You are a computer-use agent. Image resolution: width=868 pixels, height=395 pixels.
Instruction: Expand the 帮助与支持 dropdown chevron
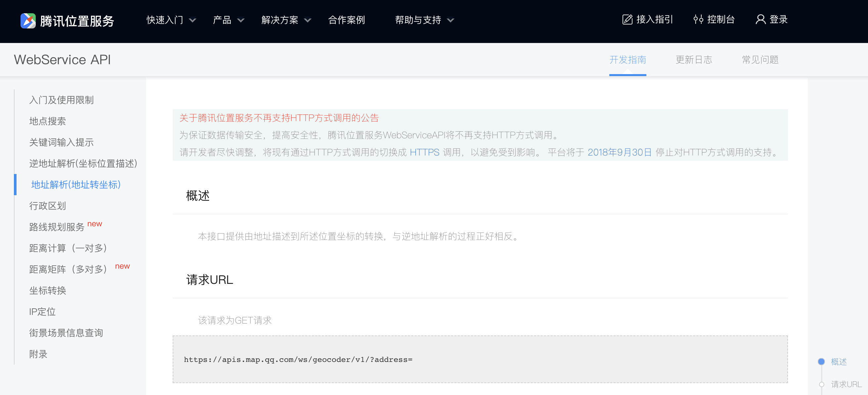coord(450,21)
